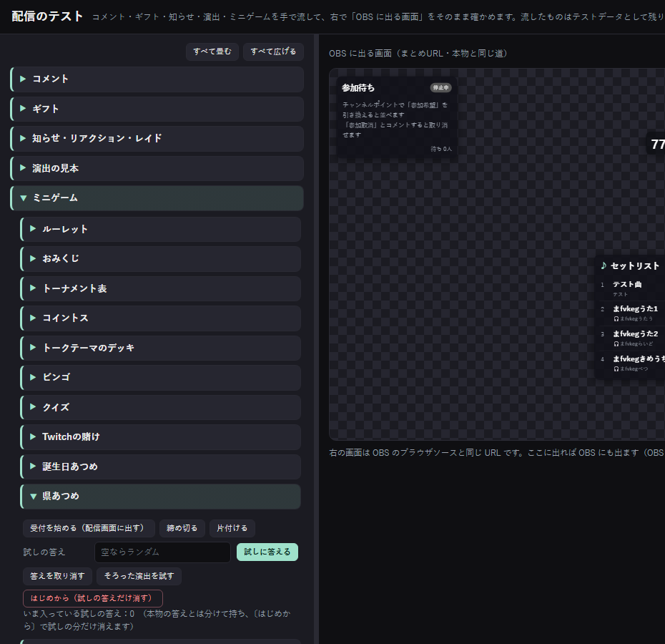This screenshot has height=644, width=665.
Task: Click the すべて広げる button
Action: 273,52
